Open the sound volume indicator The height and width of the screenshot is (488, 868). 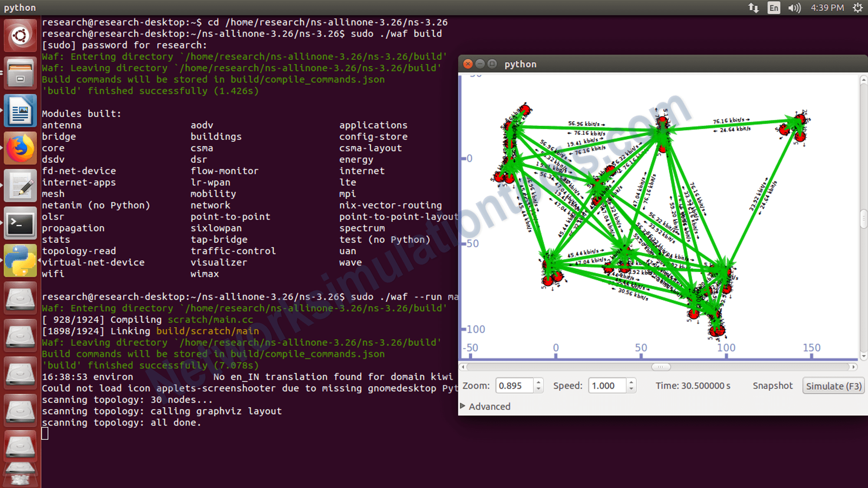(794, 8)
